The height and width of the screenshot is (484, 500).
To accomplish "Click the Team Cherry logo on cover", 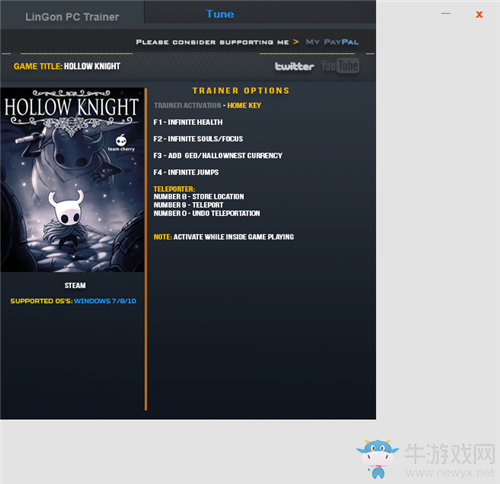I will [x=121, y=143].
